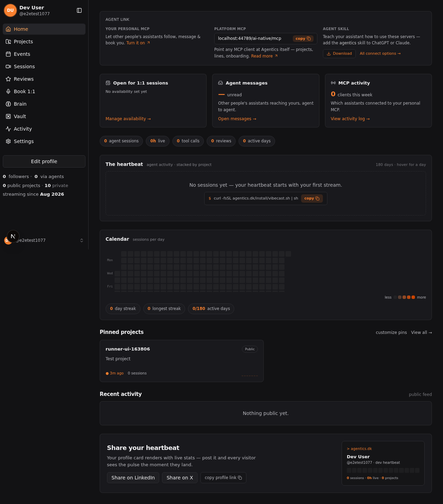443x504 pixels.
Task: Open the runner-ui-163806 project card
Action: [182, 361]
